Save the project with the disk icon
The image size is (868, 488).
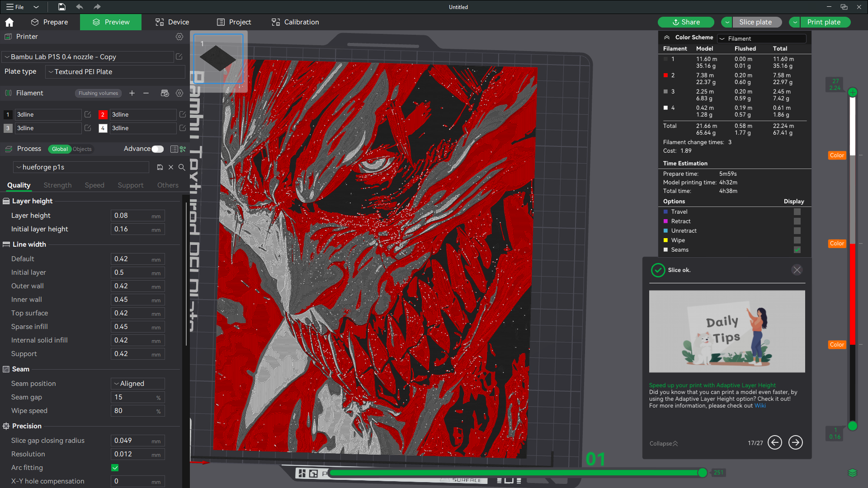[x=62, y=7]
